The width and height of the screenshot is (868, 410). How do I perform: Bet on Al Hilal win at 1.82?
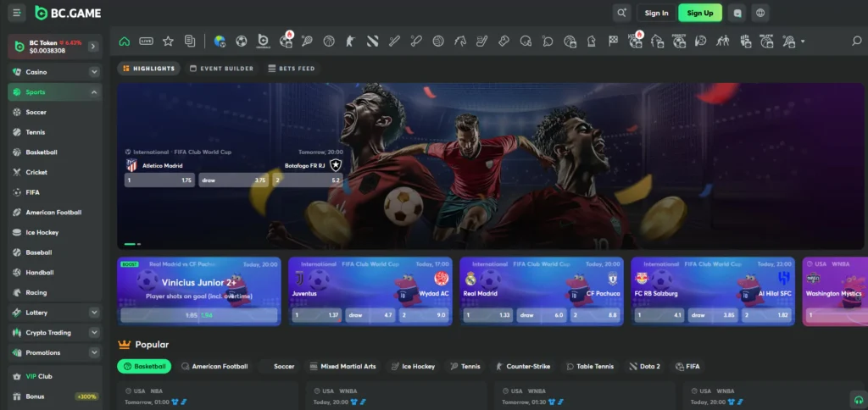pos(766,315)
